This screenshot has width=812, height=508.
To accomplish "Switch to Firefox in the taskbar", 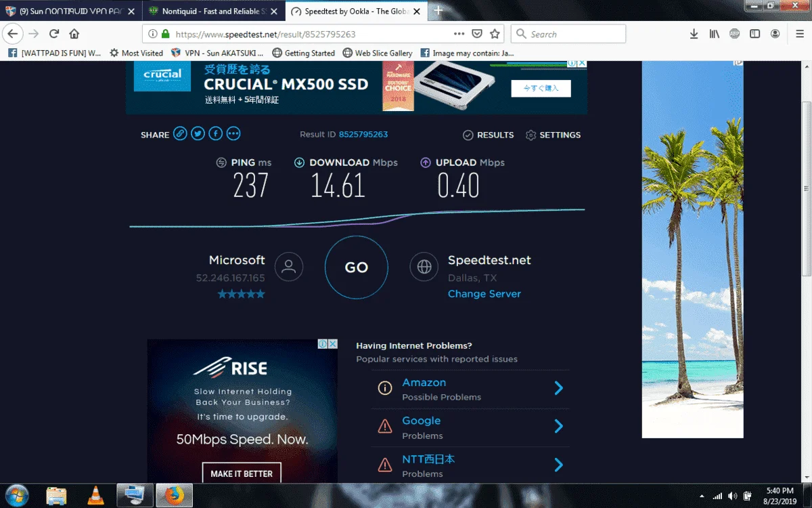I will (175, 496).
